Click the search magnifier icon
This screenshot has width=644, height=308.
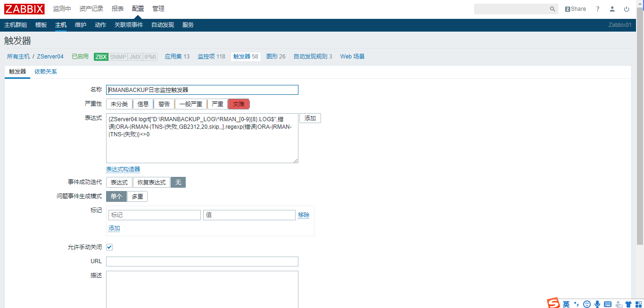coord(553,9)
